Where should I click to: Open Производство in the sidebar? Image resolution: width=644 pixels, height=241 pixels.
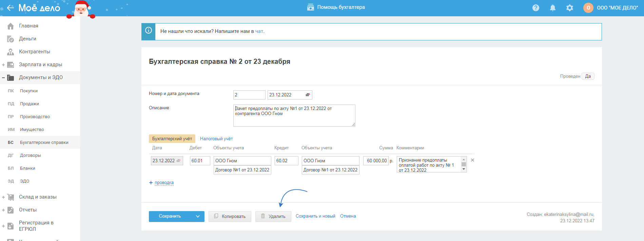point(35,117)
